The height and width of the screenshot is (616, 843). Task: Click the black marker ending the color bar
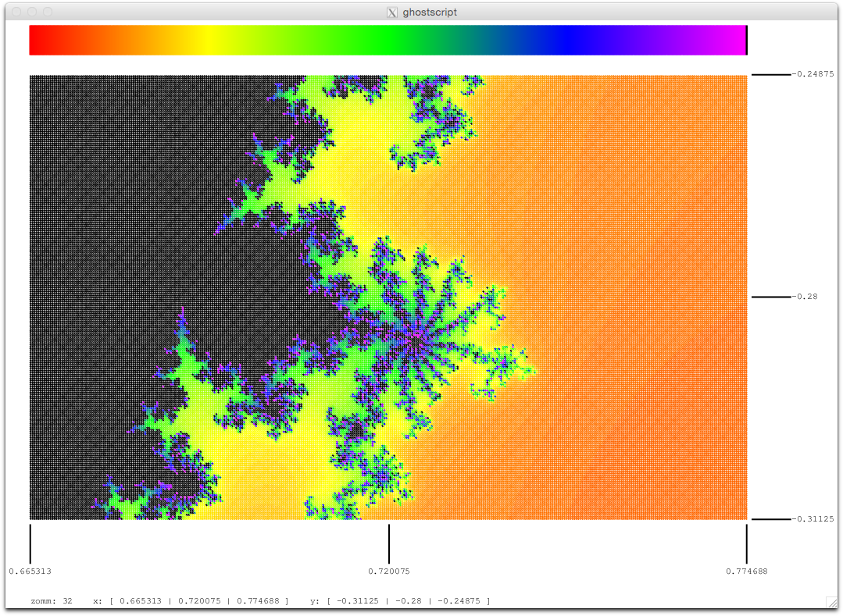(747, 41)
